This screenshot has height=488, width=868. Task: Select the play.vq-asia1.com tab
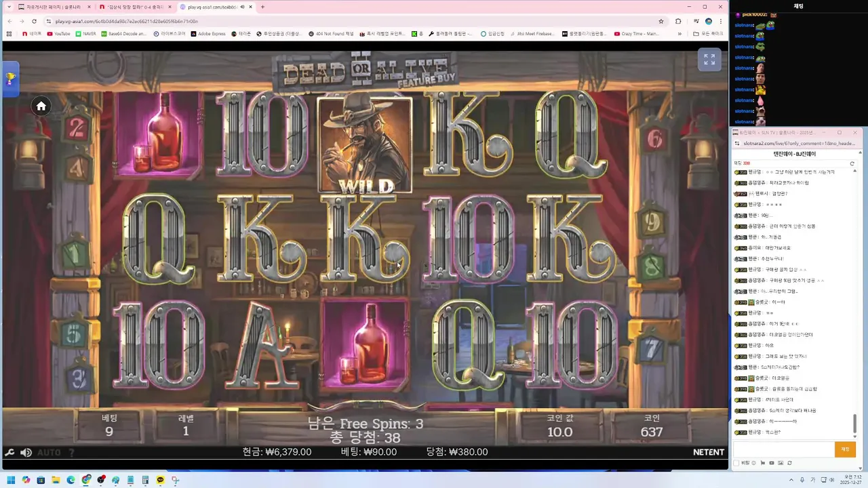tap(217, 7)
